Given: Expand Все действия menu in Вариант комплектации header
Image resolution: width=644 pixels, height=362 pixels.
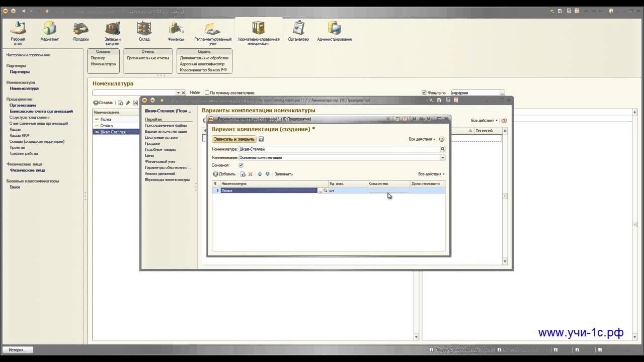Looking at the screenshot, I should coord(422,139).
